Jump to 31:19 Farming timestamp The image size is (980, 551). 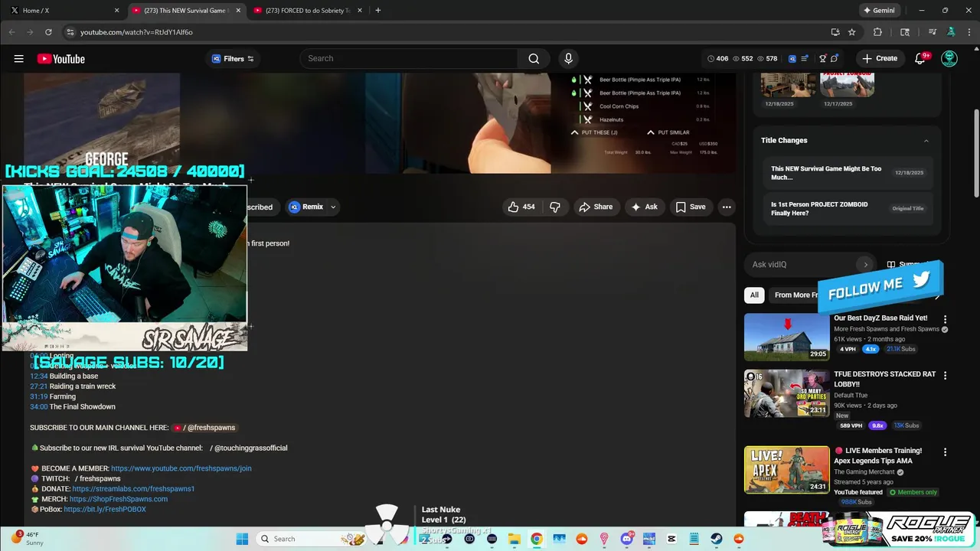(x=39, y=396)
